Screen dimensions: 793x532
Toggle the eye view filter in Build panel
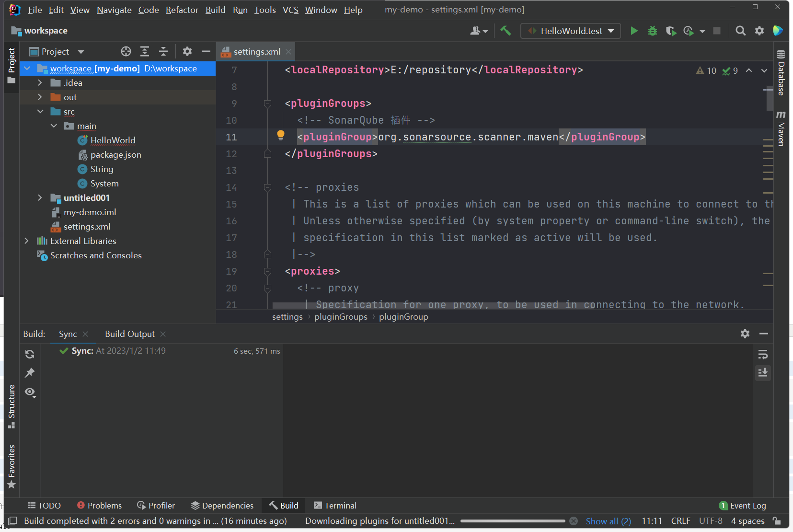coord(30,393)
